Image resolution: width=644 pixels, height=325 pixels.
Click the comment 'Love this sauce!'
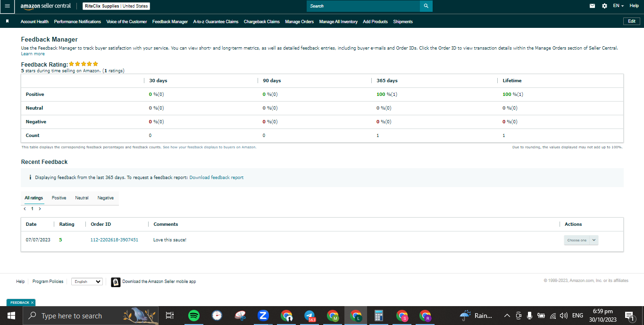click(170, 240)
